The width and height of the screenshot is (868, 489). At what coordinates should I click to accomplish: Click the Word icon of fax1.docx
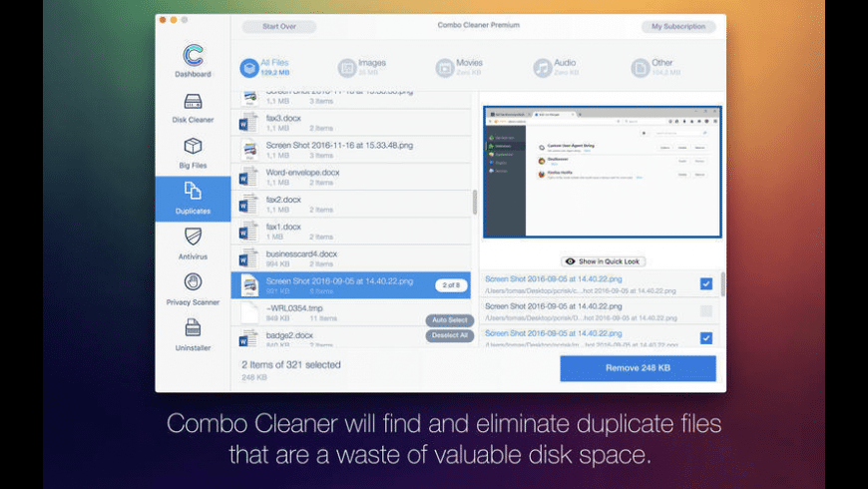248,231
